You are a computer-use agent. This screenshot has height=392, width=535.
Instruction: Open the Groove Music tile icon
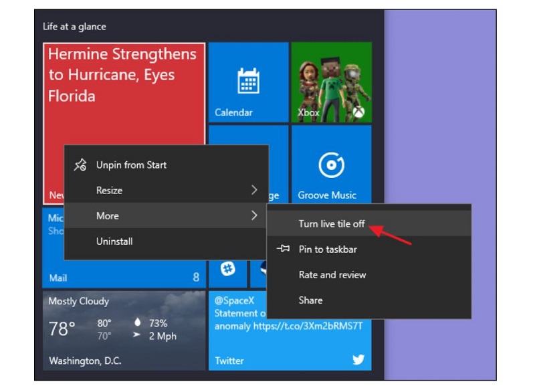(331, 165)
